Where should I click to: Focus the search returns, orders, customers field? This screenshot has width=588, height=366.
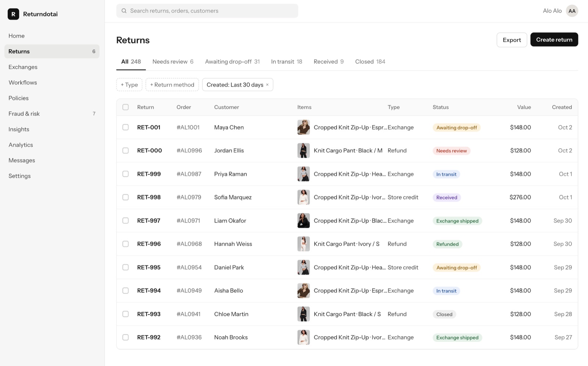pos(207,11)
